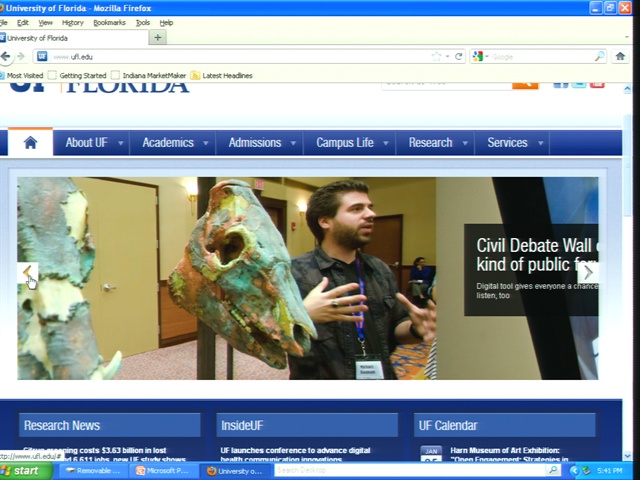Click the scrollbar down arrow
Image resolution: width=640 pixels, height=480 pixels.
coord(627,456)
